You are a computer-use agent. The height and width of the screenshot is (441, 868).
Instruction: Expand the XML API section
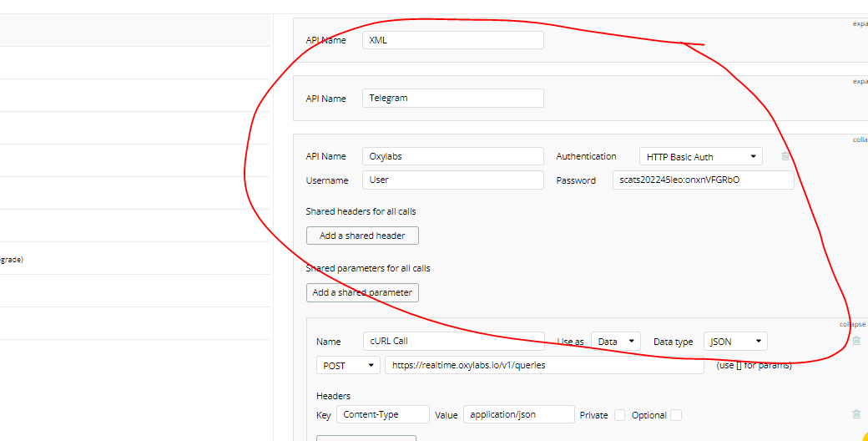[860, 24]
